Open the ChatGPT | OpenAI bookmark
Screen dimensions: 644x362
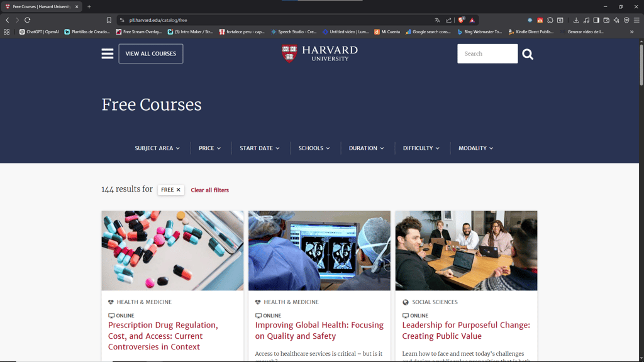39,31
